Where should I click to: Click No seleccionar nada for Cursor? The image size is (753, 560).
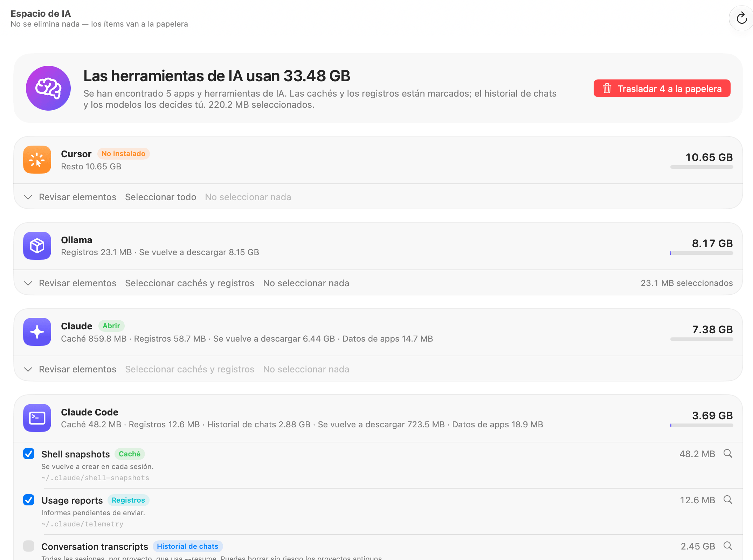coord(248,197)
